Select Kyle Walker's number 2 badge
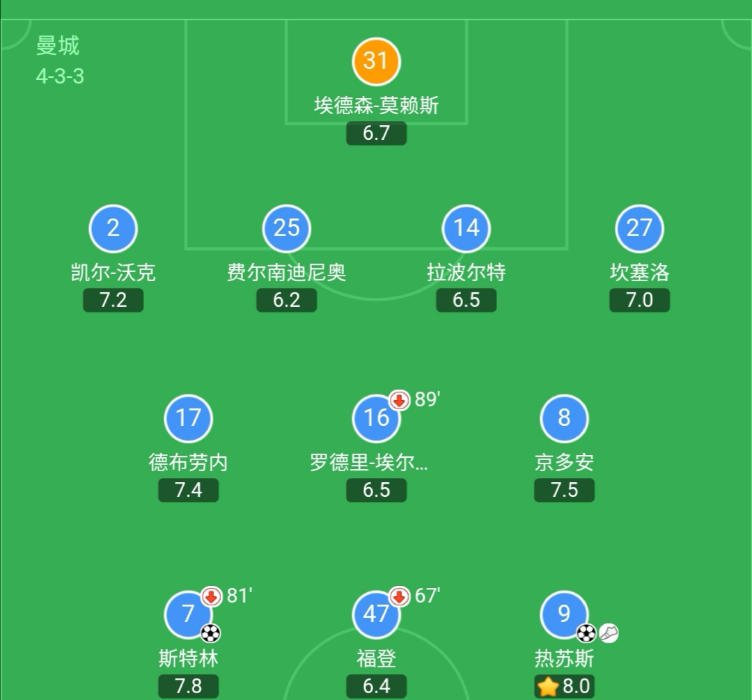 click(113, 228)
